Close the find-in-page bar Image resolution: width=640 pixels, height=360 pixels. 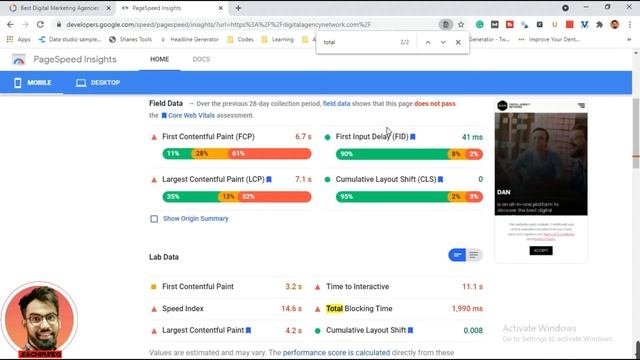pyautogui.click(x=458, y=42)
